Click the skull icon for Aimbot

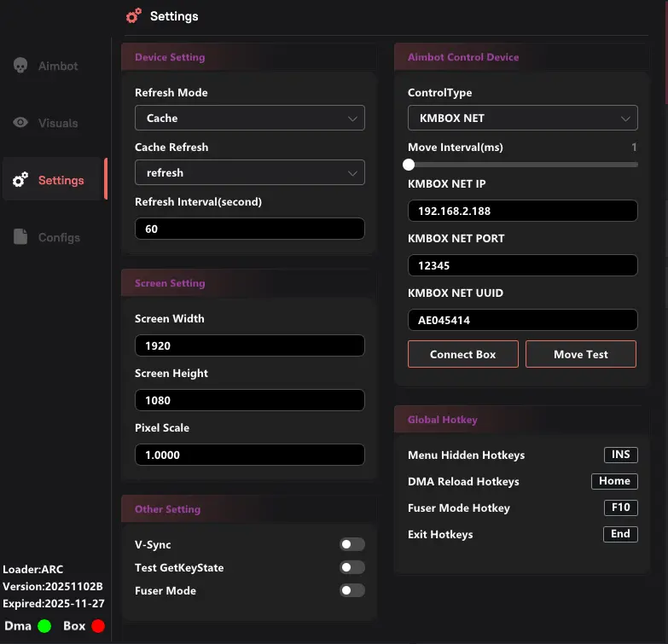click(x=20, y=66)
